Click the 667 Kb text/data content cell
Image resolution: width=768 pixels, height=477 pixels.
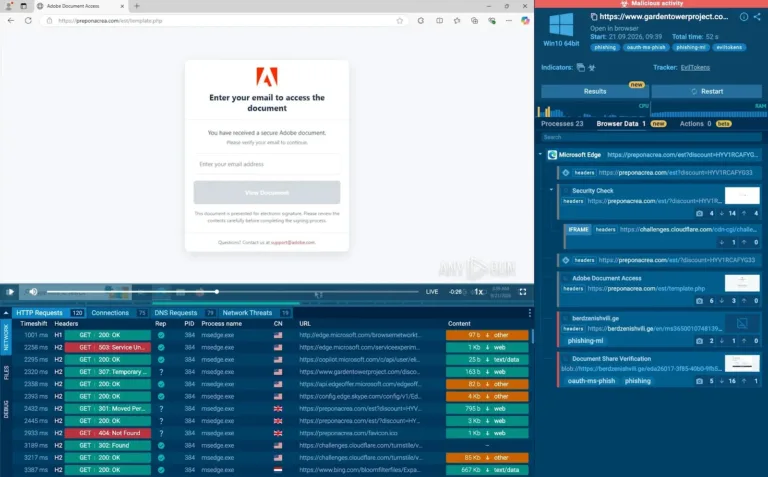pyautogui.click(x=487, y=470)
